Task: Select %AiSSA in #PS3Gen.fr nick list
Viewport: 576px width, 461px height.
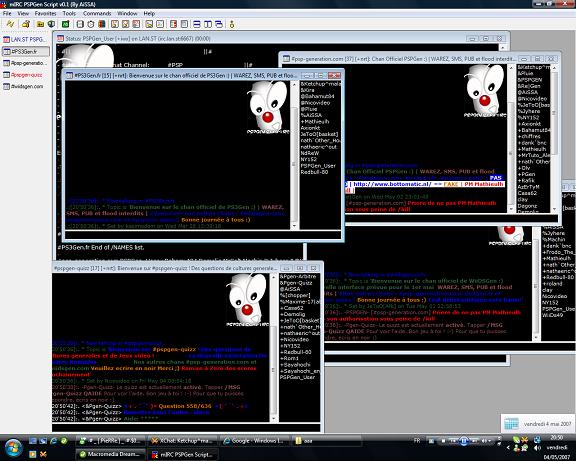Action: click(311, 115)
